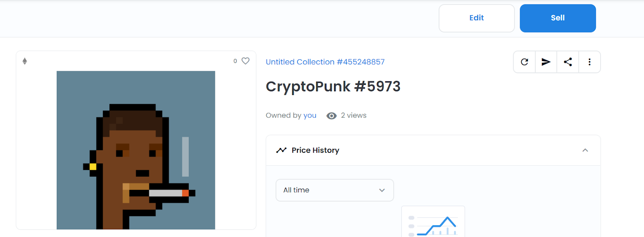Image resolution: width=644 pixels, height=237 pixels.
Task: Click the Ethereum logo on the image card
Action: [25, 61]
